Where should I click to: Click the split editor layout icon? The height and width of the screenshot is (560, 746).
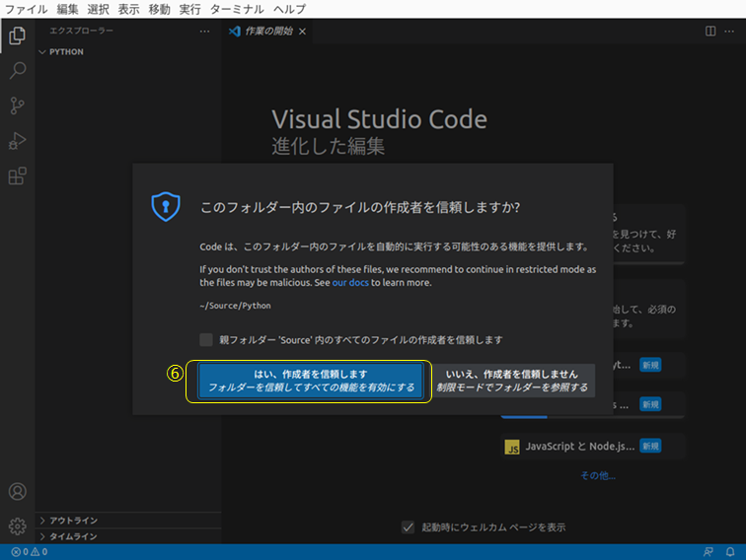tap(710, 32)
